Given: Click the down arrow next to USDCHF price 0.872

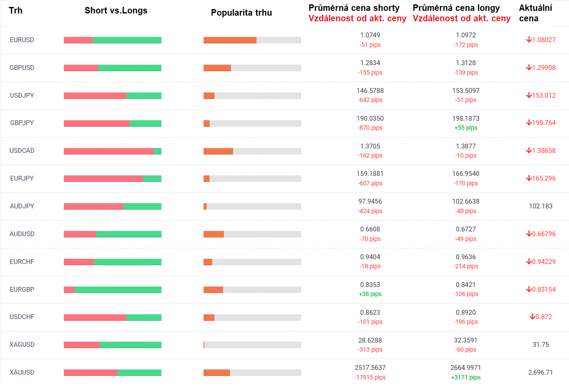Looking at the screenshot, I should point(532,317).
